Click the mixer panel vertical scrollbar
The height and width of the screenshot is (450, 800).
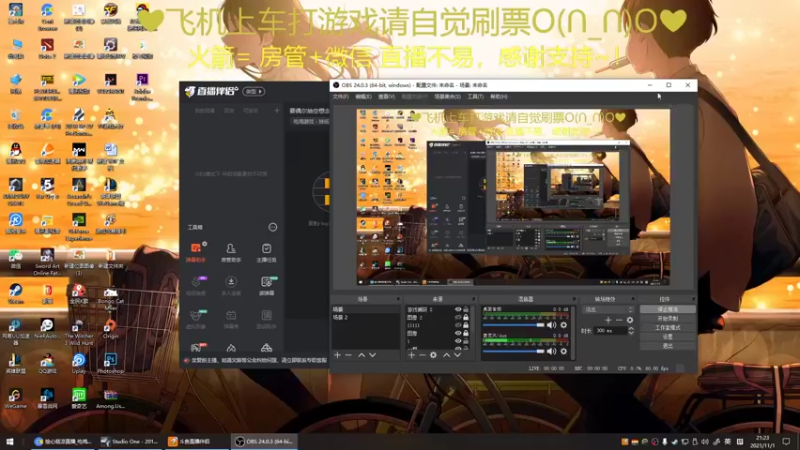[x=572, y=332]
